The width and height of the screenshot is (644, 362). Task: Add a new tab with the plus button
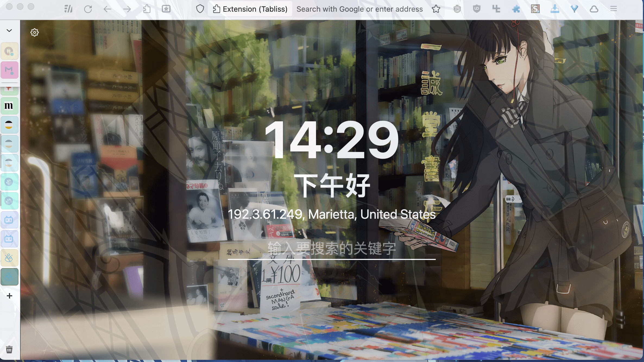coord(10,296)
